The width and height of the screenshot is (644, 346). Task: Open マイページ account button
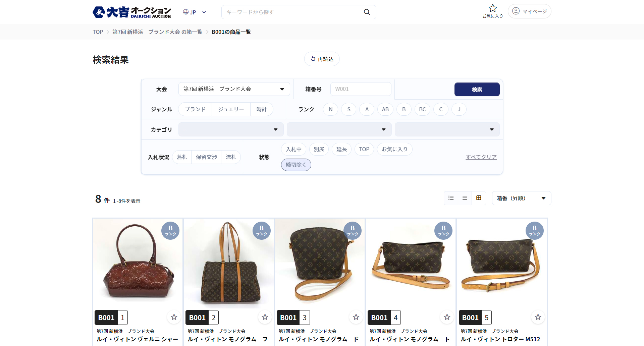click(x=530, y=11)
